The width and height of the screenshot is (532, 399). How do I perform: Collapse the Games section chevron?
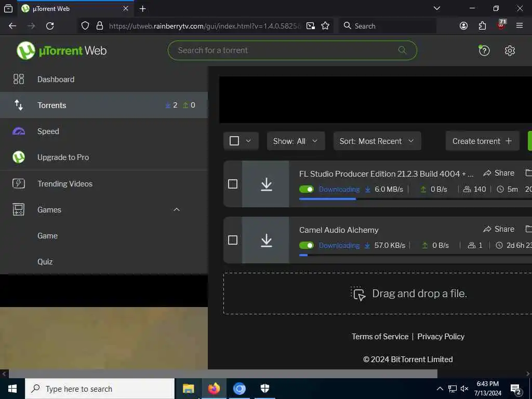pos(177,210)
